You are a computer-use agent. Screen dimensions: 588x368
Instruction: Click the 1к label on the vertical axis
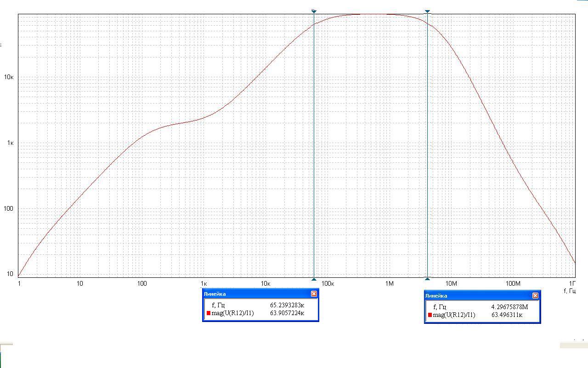click(11, 143)
